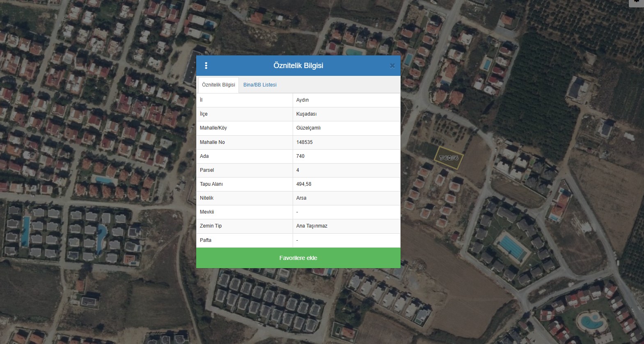The image size is (644, 344).
Task: Click the Ada value 740
Action: (x=300, y=156)
